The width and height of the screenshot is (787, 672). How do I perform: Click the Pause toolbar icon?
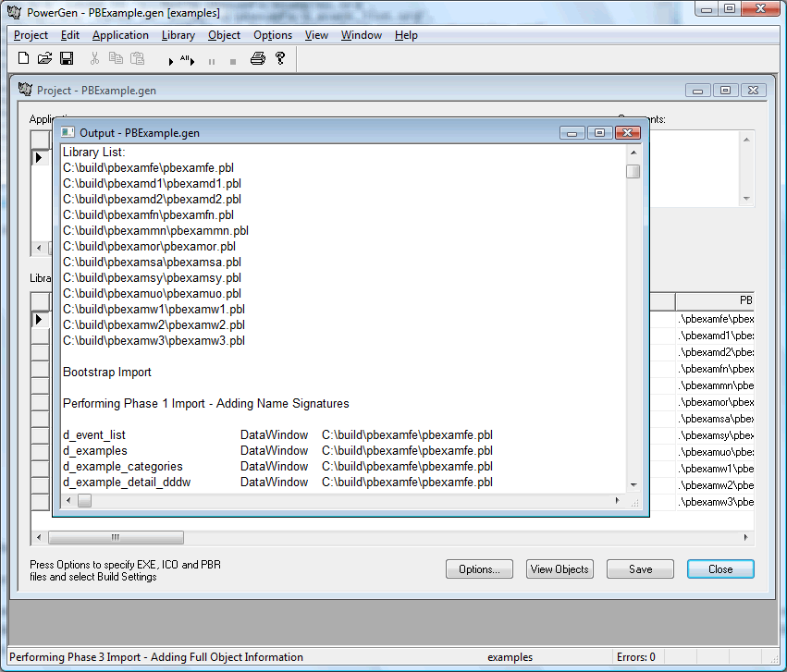[x=212, y=62]
